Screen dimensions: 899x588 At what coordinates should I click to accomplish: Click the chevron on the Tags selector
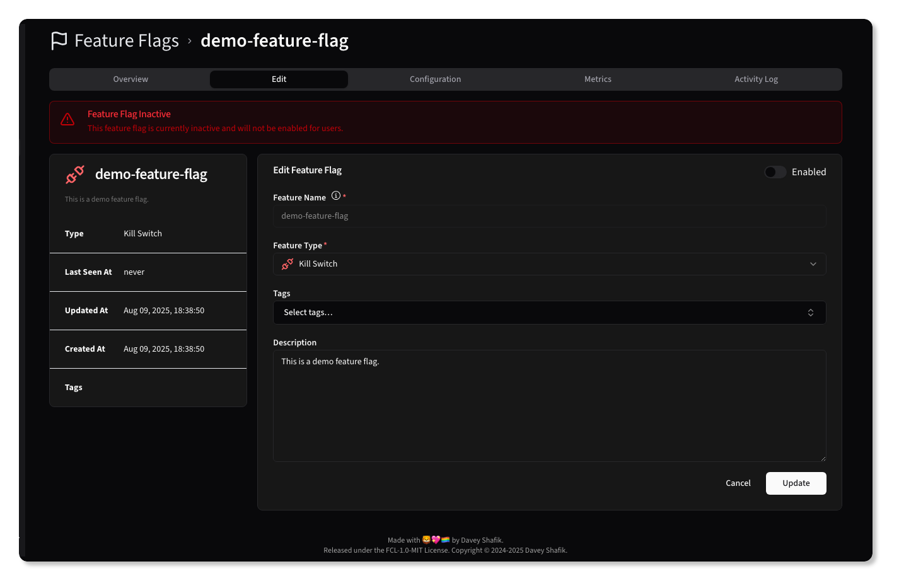click(811, 312)
